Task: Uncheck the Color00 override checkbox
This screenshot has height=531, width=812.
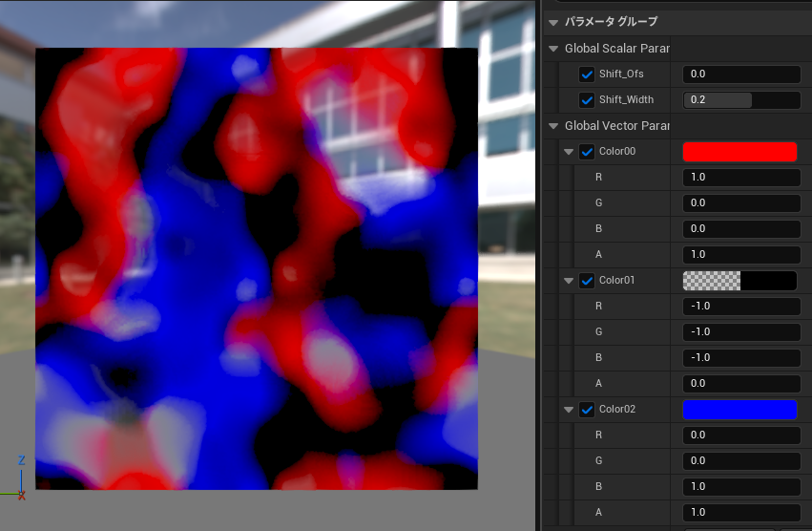Action: pyautogui.click(x=587, y=152)
